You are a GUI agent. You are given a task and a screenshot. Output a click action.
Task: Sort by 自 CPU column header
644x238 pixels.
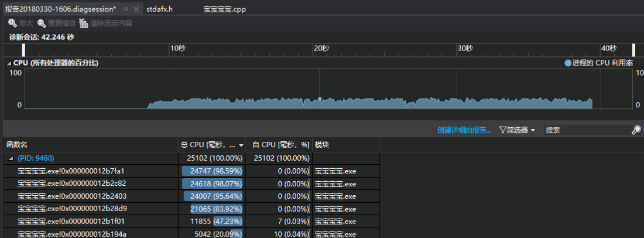pyautogui.click(x=279, y=145)
